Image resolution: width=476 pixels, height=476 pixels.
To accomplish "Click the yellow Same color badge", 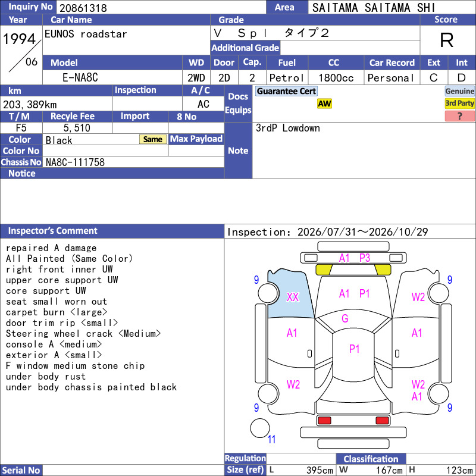I will pyautogui.click(x=153, y=139).
